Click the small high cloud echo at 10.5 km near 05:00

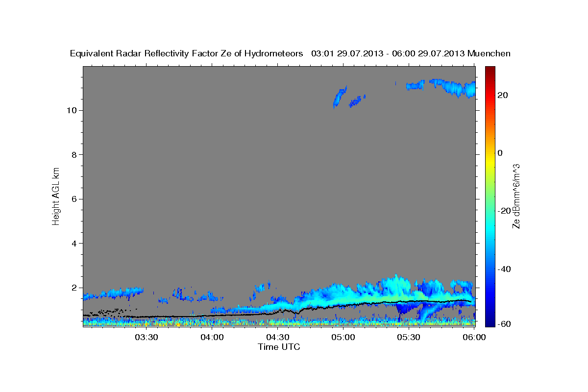pyautogui.click(x=339, y=97)
